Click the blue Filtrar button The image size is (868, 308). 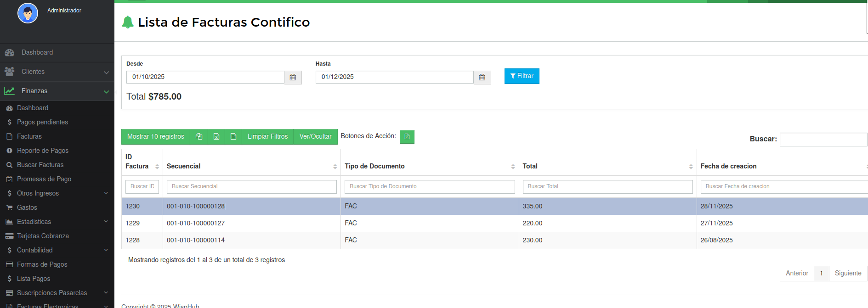coord(522,76)
